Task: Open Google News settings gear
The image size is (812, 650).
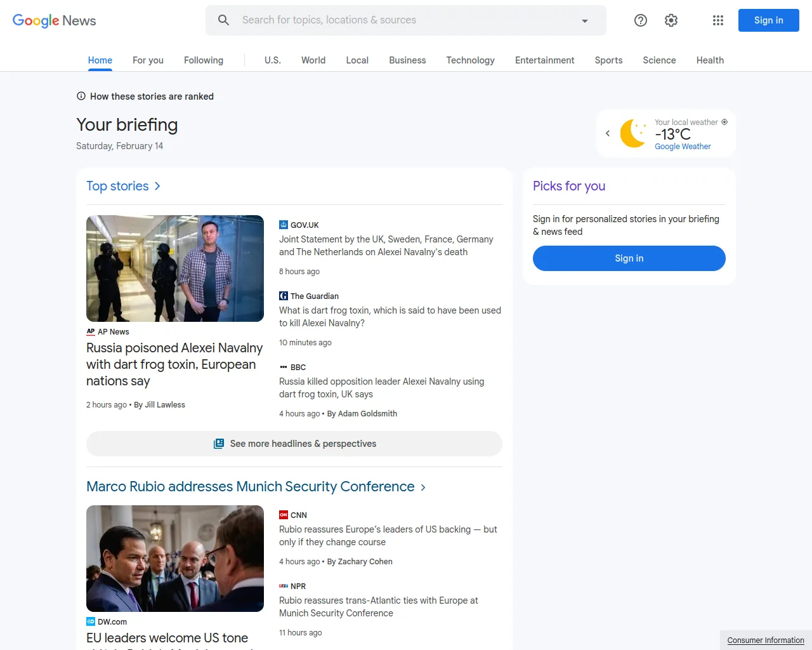Action: 671,20
